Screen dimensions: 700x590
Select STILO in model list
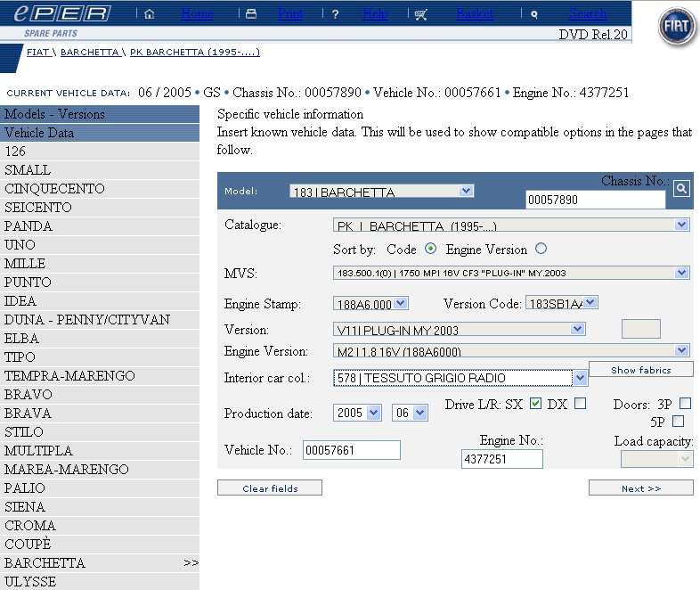click(100, 432)
